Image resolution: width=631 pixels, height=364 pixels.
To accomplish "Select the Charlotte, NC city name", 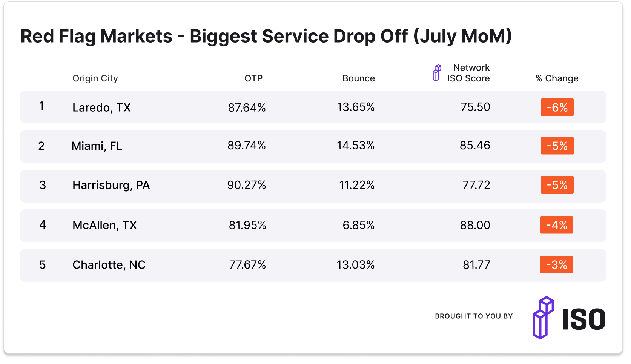I will pyautogui.click(x=109, y=265).
